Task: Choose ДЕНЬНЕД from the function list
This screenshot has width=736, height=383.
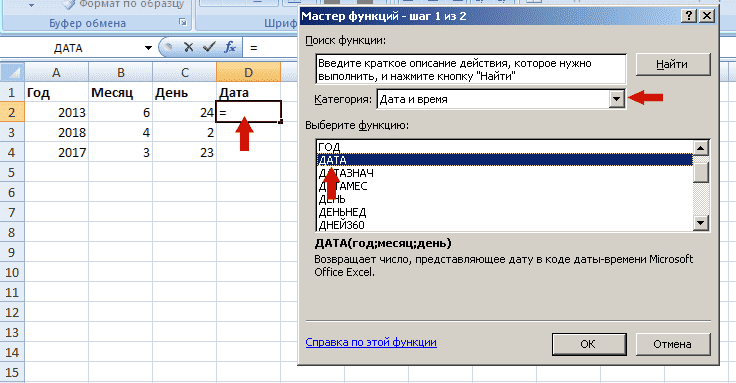Action: click(x=505, y=212)
